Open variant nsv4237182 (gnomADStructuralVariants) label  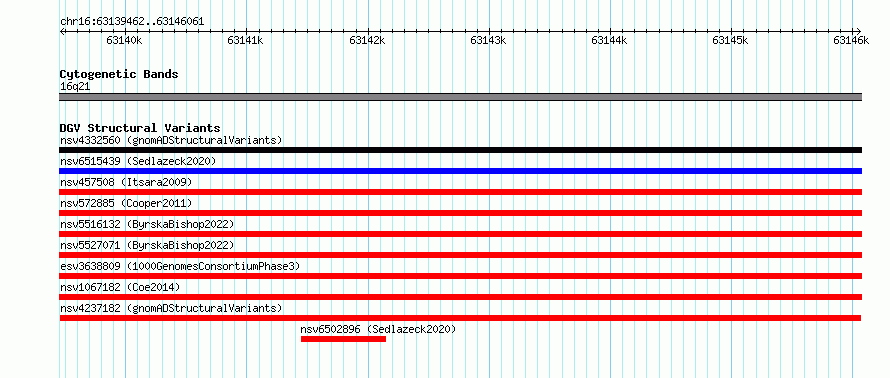[171, 308]
